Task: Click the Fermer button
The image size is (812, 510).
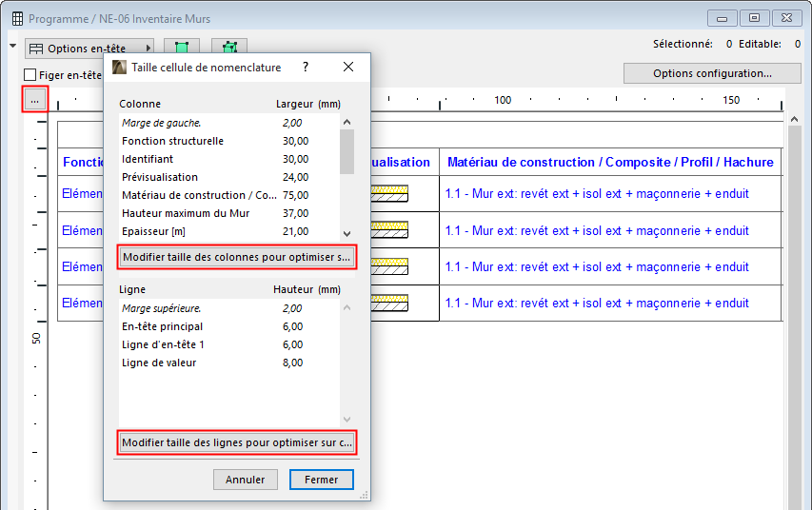Action: [x=322, y=480]
